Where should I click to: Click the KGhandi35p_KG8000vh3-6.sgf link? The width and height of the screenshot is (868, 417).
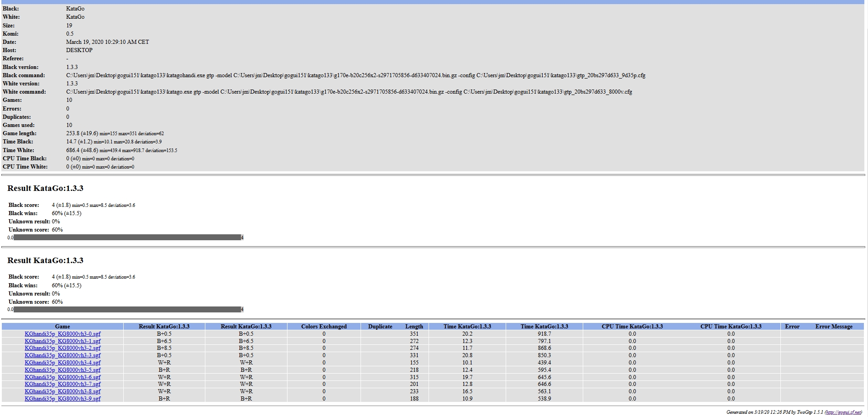coord(63,377)
